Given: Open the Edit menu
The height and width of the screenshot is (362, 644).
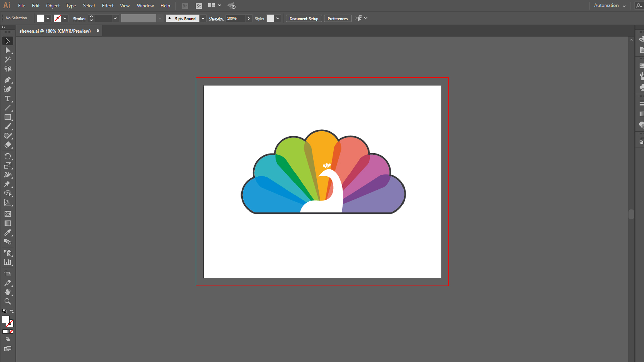Looking at the screenshot, I should [x=36, y=6].
